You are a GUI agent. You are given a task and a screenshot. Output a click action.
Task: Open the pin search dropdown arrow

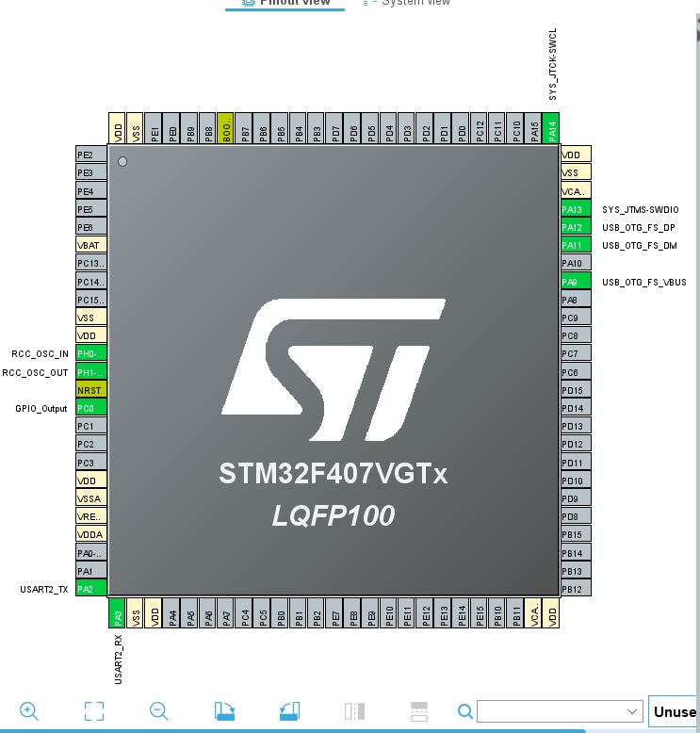[632, 711]
